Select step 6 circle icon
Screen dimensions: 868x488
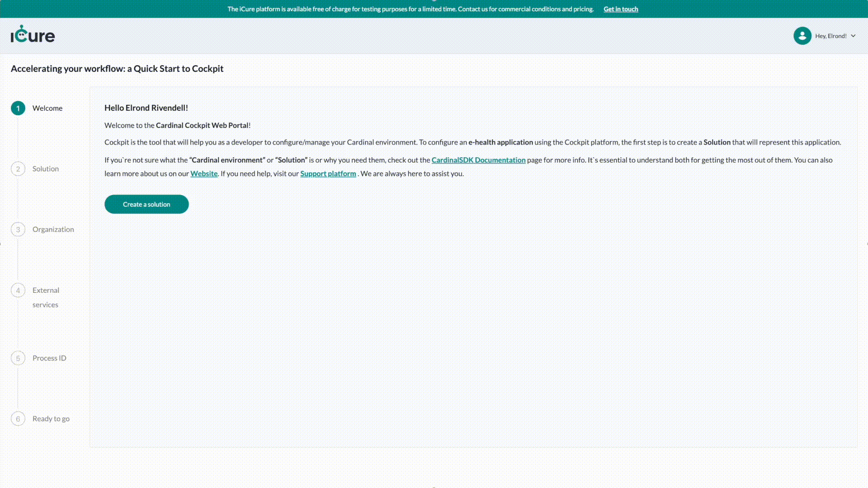(x=18, y=419)
